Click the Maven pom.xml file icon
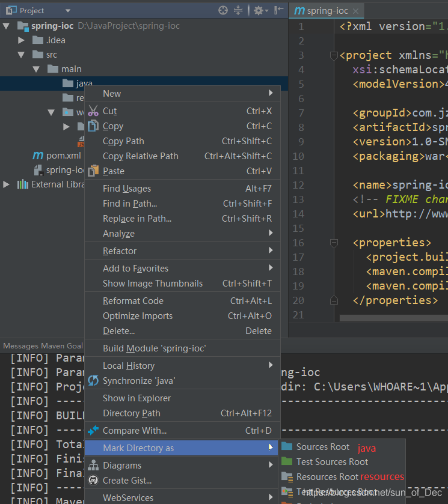 pyautogui.click(x=38, y=156)
